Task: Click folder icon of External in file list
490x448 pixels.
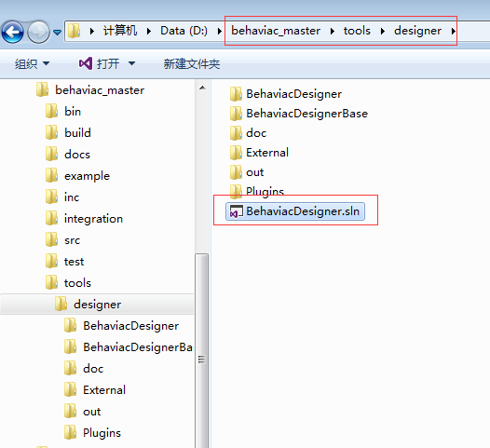Action: coord(236,153)
